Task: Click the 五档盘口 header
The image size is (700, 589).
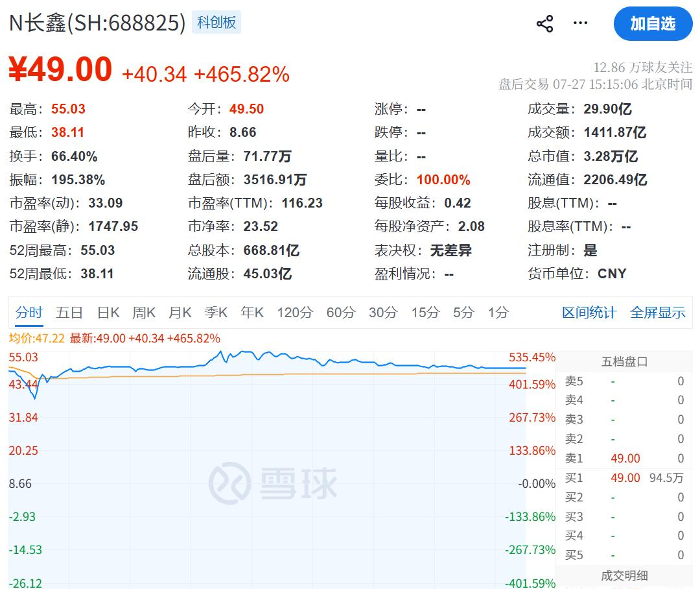Action: pos(624,361)
